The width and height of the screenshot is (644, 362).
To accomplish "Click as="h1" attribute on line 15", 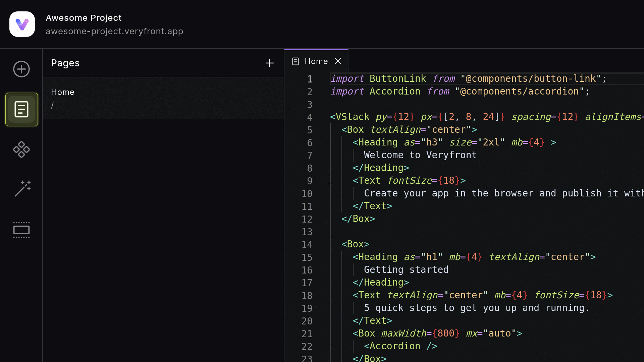I will (423, 257).
